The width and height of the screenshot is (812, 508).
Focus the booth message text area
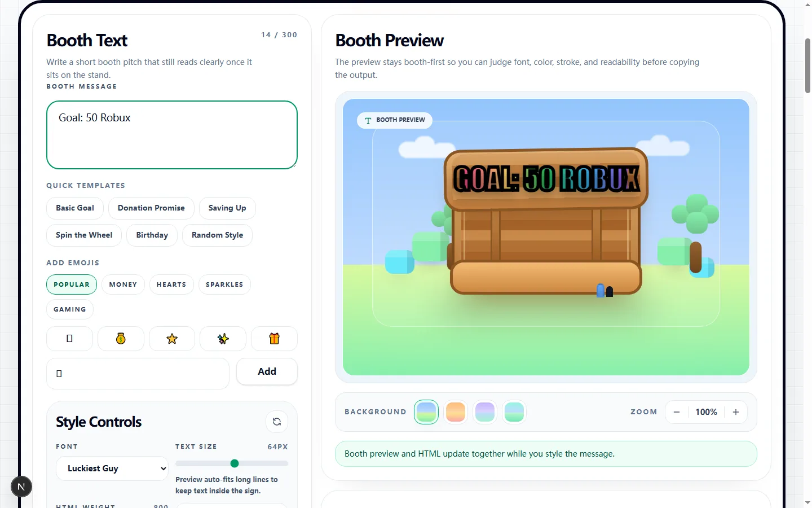click(172, 135)
